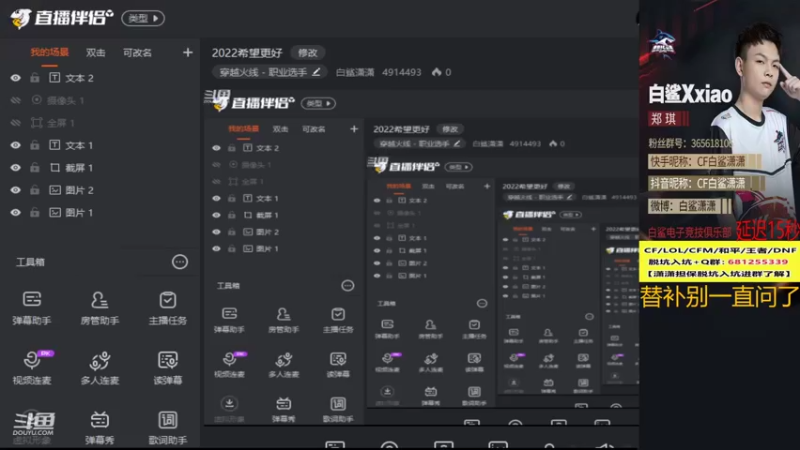
Task: Select 我的场景 tab in the largest nested preview
Action: [243, 129]
